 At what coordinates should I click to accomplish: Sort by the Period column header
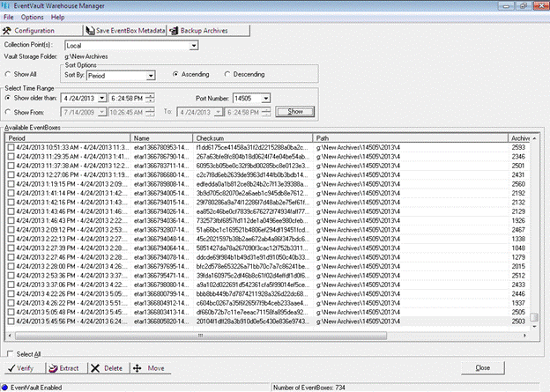point(68,138)
